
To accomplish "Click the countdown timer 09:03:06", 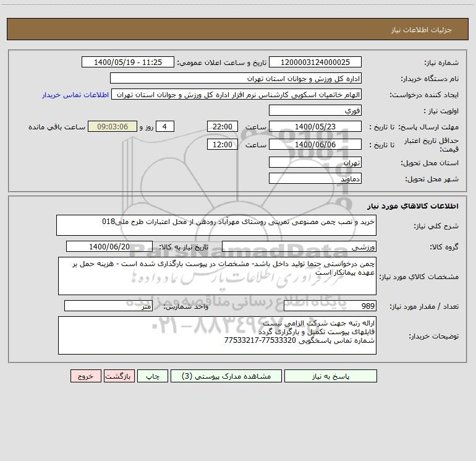I will coord(113,126).
